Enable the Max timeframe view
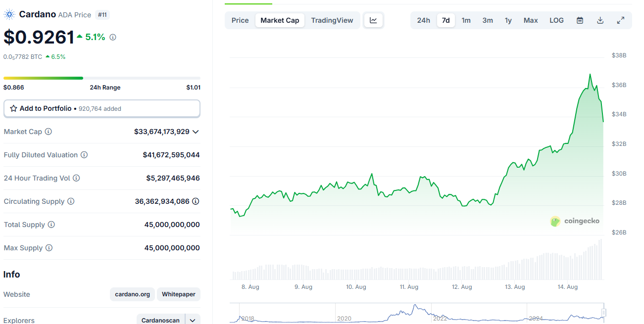644x324 pixels. click(x=530, y=20)
